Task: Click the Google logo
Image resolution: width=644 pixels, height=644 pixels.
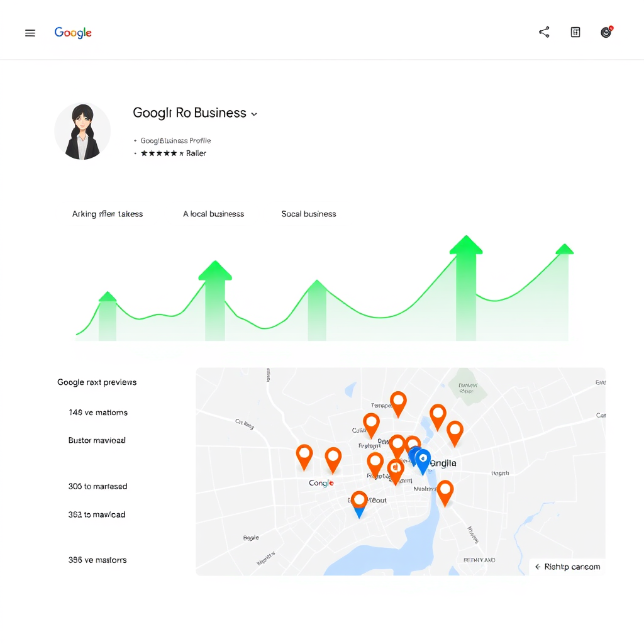Action: pos(73,32)
